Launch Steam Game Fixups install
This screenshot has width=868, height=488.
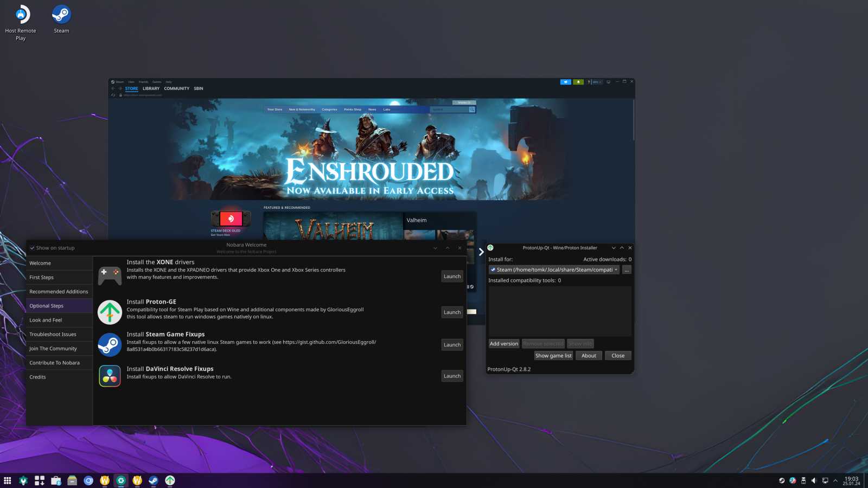452,345
